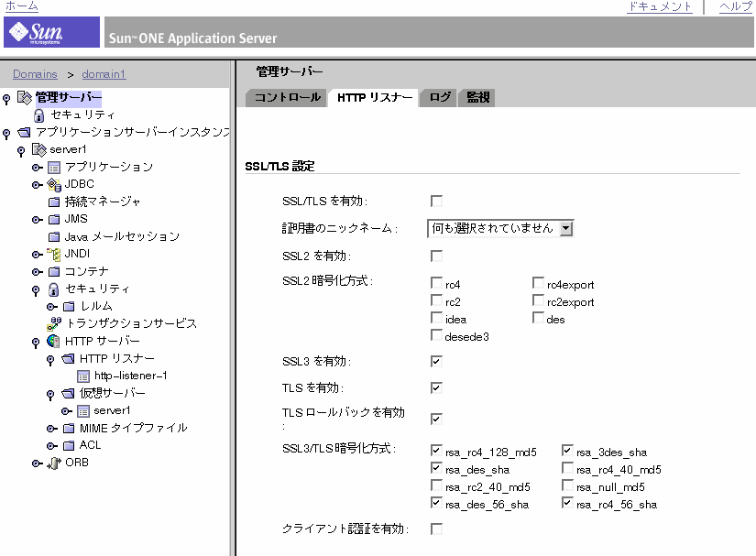Click the lock icon beside セキュリティ under 管理サーバー
756x556 pixels.
pos(39,115)
